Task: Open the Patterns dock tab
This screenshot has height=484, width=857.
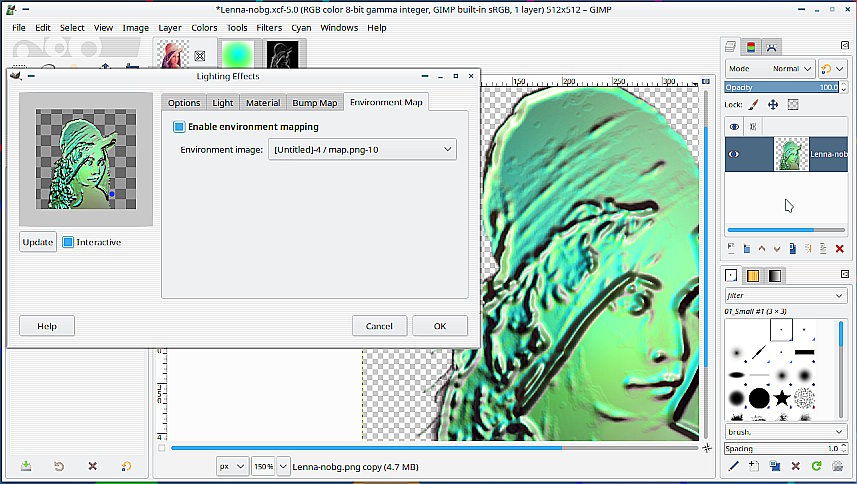Action: coord(753,275)
